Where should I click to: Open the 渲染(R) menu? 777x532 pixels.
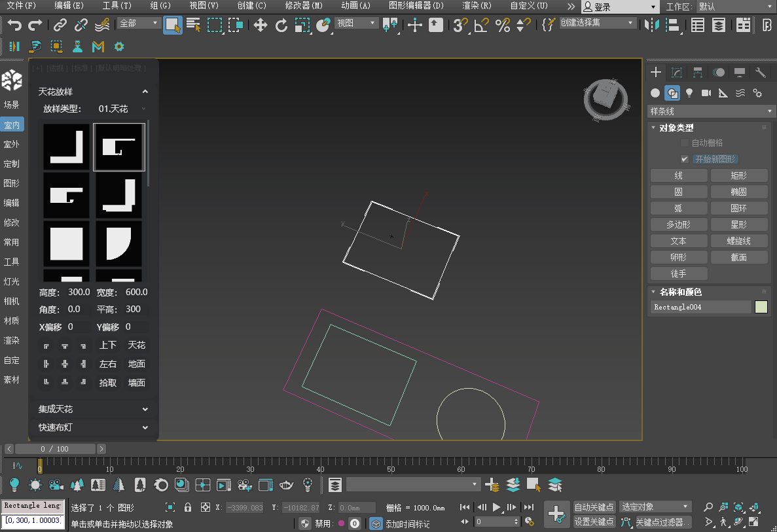pos(477,5)
